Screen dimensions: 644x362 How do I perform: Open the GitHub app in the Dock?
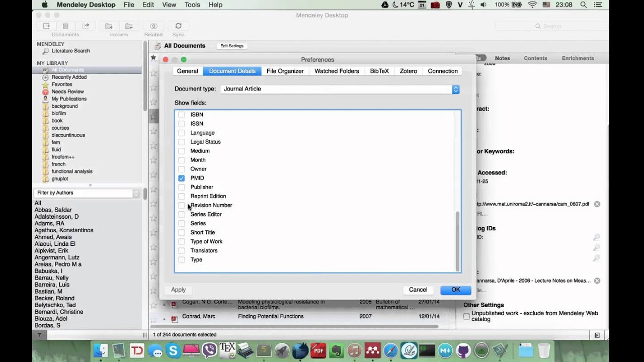(x=463, y=350)
